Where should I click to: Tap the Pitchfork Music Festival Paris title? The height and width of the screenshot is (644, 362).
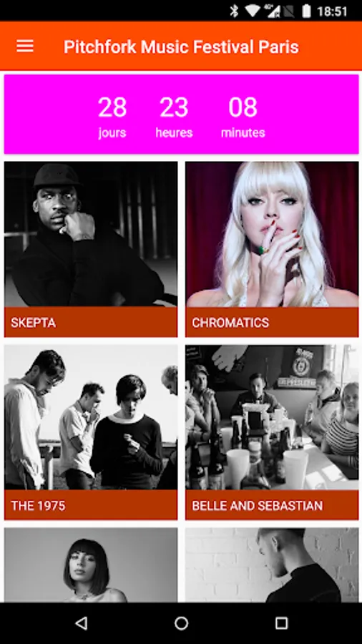pyautogui.click(x=181, y=47)
